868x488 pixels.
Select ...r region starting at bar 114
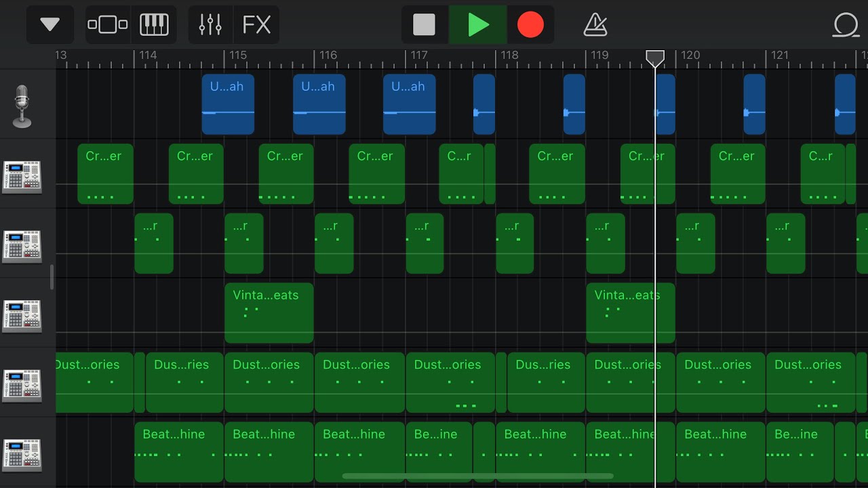(154, 243)
